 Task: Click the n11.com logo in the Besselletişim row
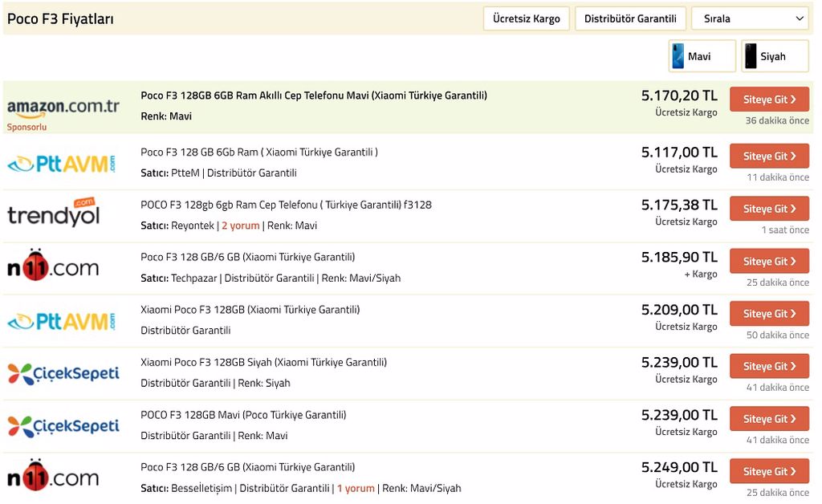(53, 475)
